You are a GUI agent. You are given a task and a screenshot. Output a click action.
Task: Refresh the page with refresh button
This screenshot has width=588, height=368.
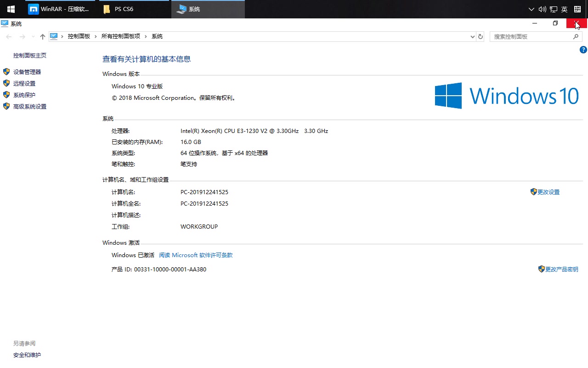481,37
